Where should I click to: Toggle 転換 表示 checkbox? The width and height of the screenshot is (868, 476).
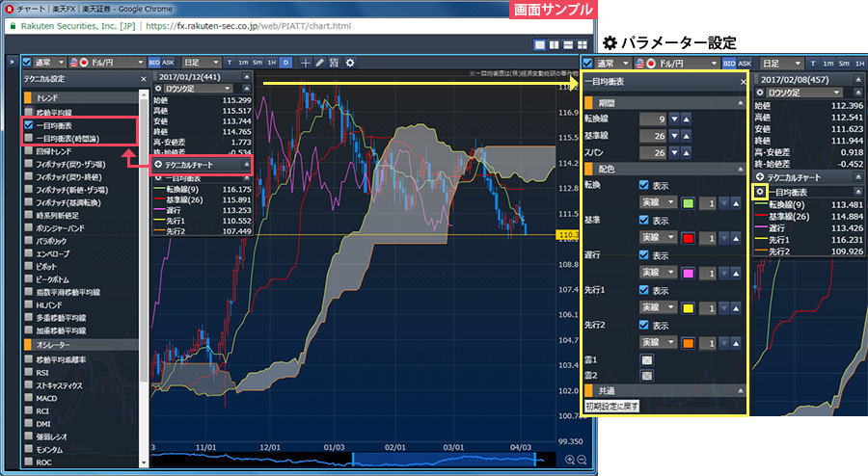click(643, 185)
